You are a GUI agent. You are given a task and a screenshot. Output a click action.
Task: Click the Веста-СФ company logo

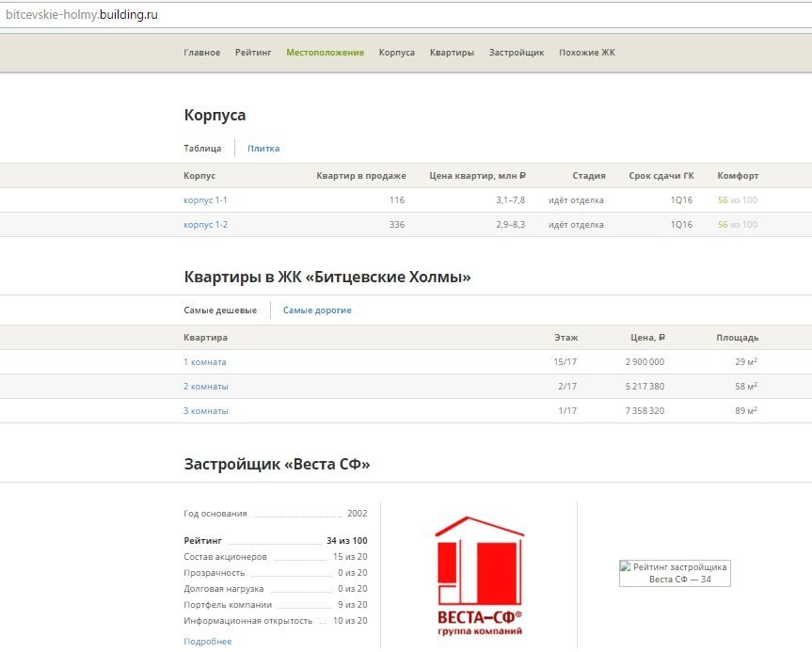[479, 576]
